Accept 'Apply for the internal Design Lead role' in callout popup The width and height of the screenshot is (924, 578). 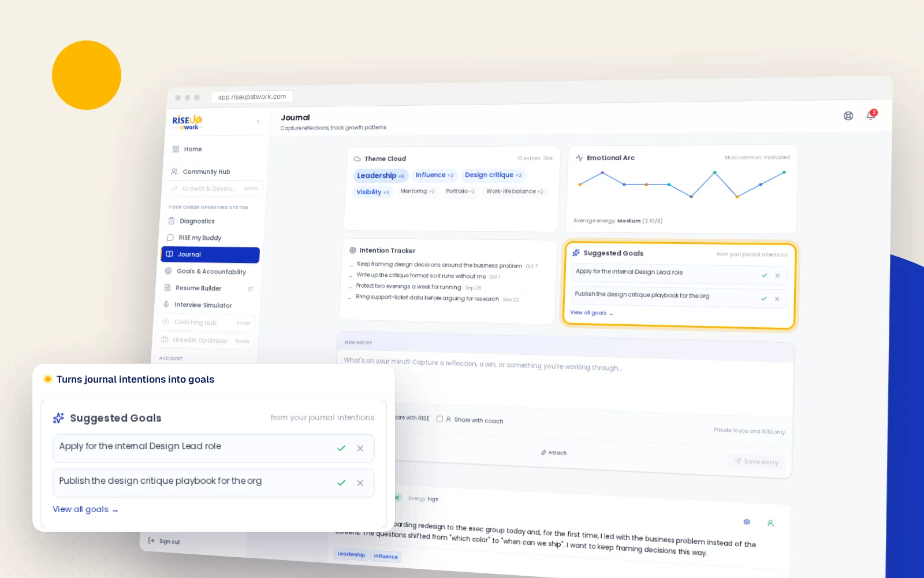click(341, 449)
